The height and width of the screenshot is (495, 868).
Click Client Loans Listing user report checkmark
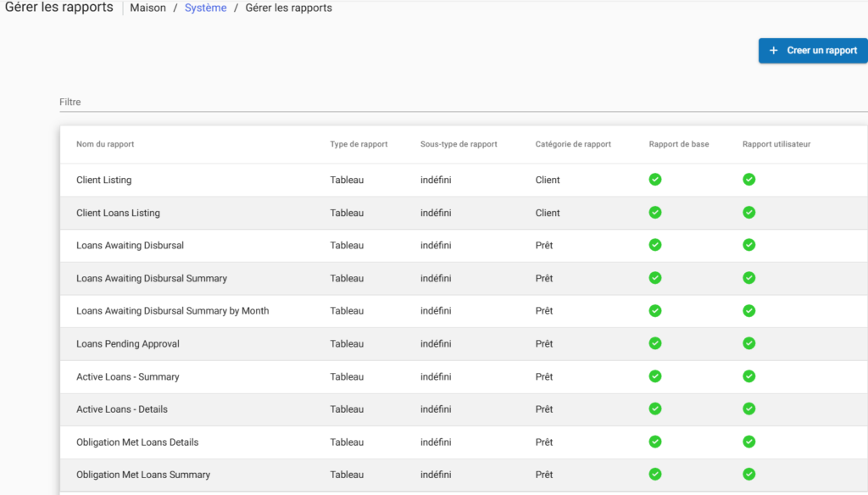pos(749,213)
